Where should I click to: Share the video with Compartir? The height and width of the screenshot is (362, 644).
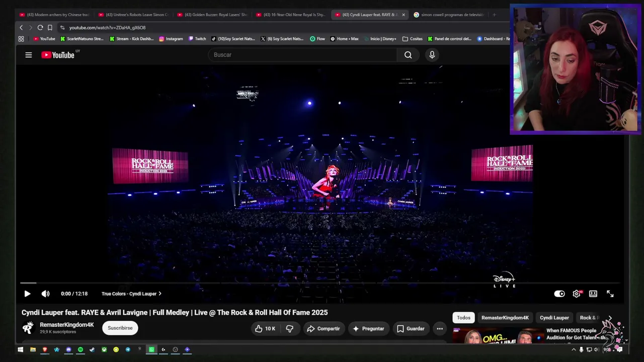click(x=324, y=329)
